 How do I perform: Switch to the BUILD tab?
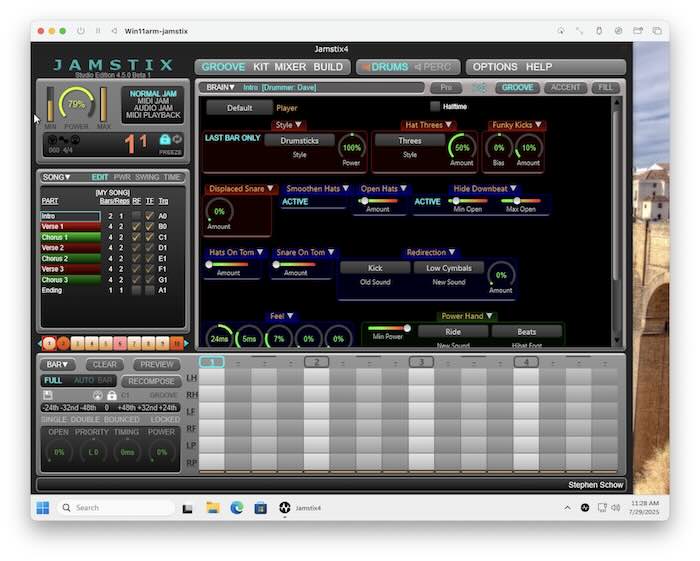tap(328, 67)
